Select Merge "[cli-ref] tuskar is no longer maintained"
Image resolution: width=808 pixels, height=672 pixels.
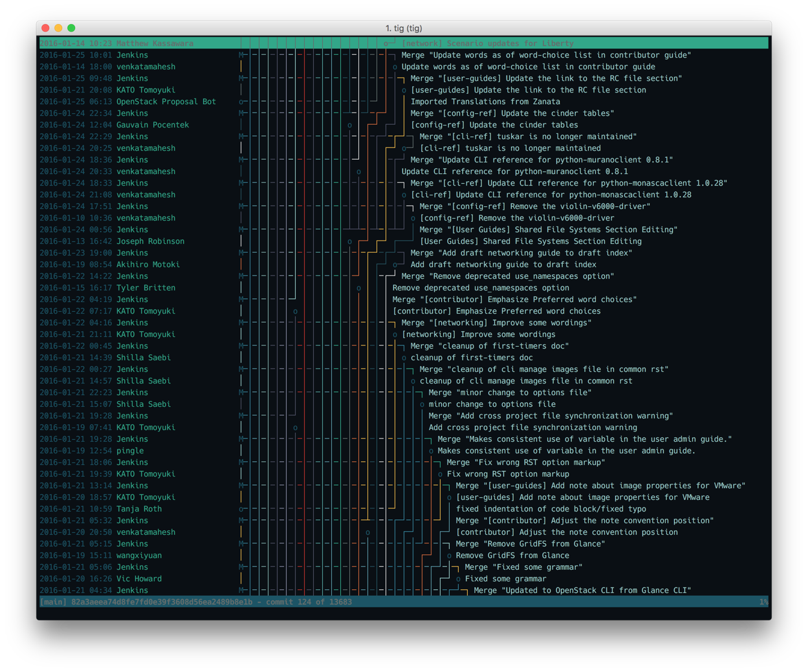point(528,136)
